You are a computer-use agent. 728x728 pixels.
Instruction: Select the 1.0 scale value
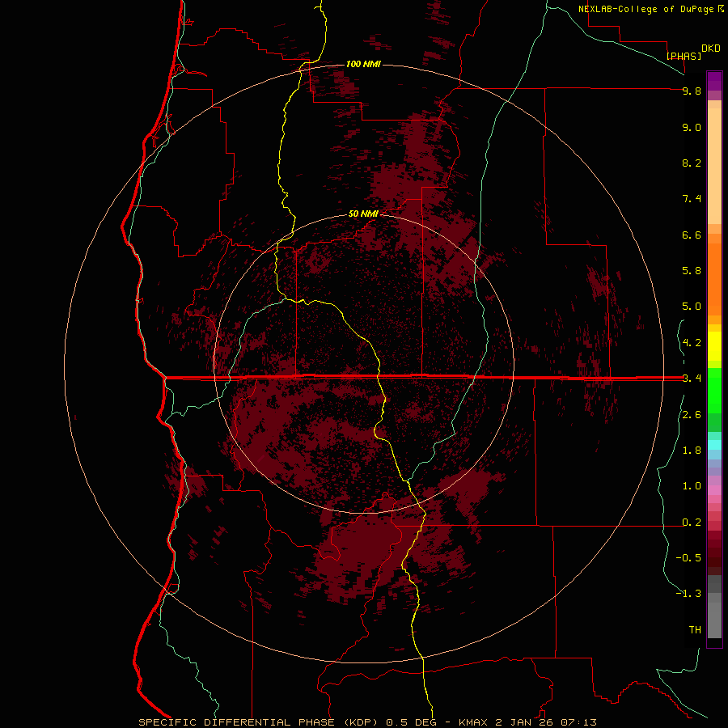pyautogui.click(x=692, y=486)
